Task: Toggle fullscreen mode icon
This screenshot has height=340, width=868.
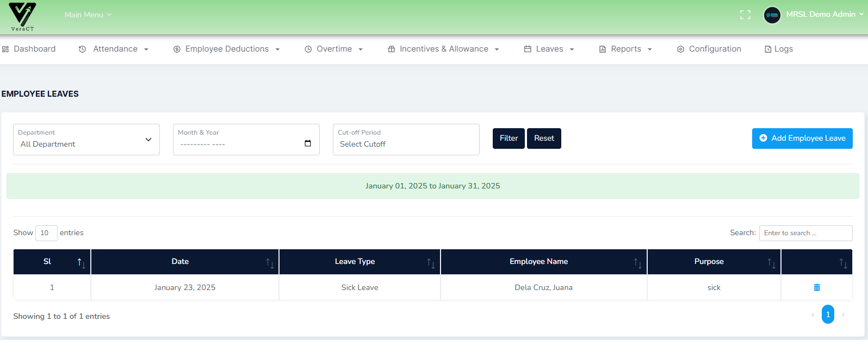Action: pos(745,15)
